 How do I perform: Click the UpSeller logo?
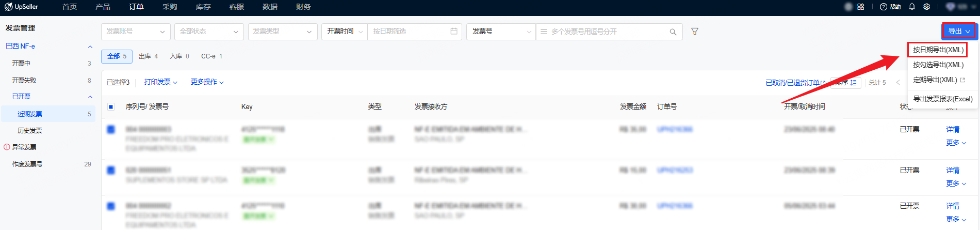[x=21, y=7]
